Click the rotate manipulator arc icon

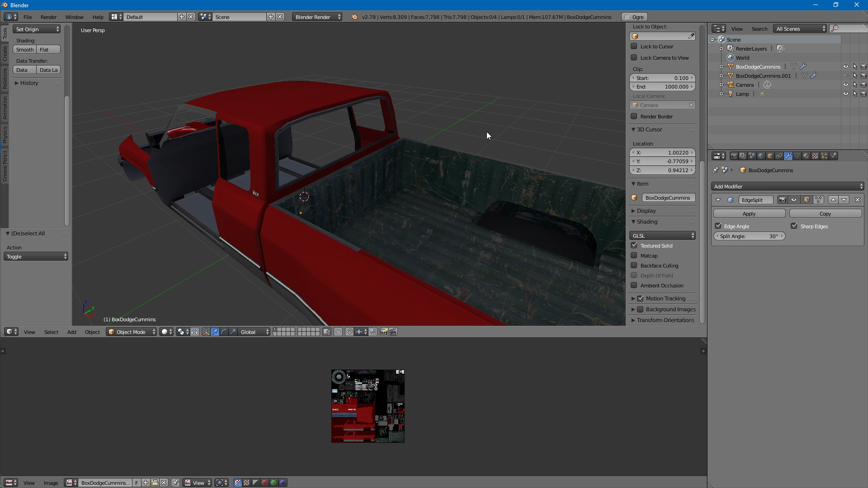pos(224,332)
